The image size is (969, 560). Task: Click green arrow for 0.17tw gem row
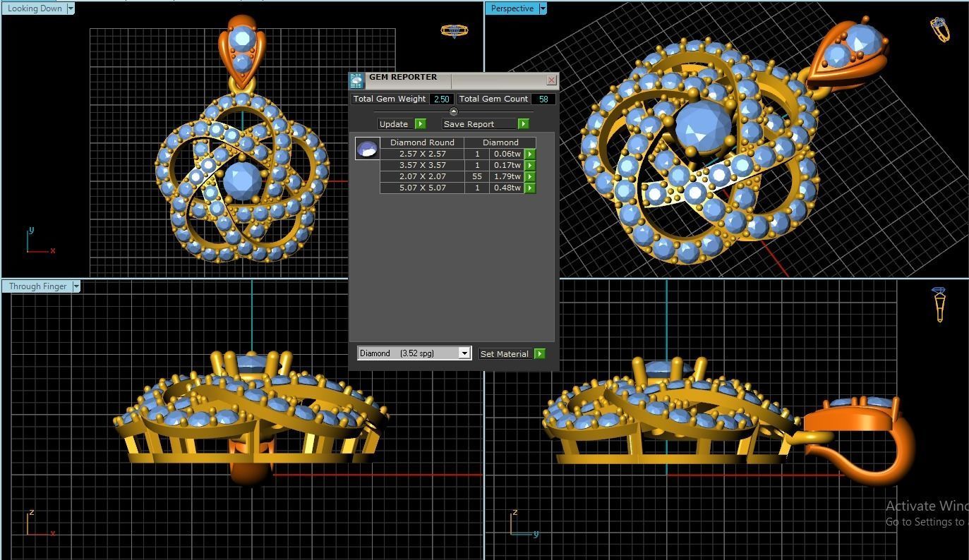tap(530, 165)
